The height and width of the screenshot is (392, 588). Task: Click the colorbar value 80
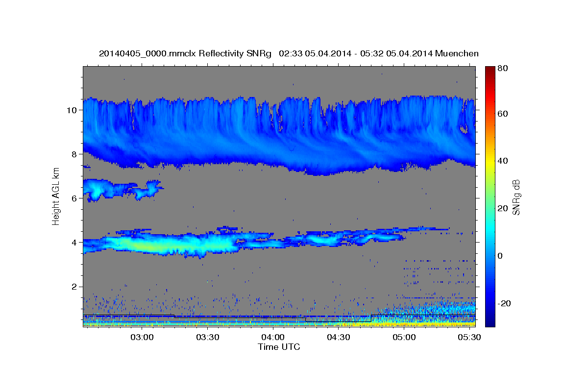(502, 69)
